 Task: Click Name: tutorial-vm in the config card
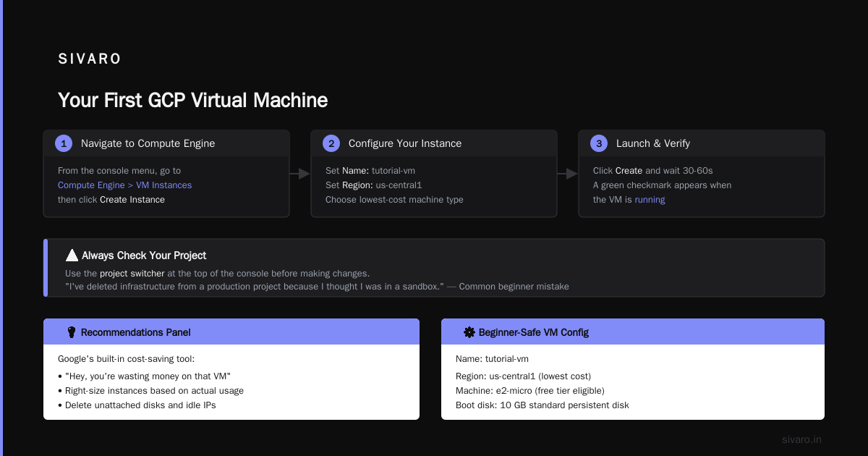492,359
